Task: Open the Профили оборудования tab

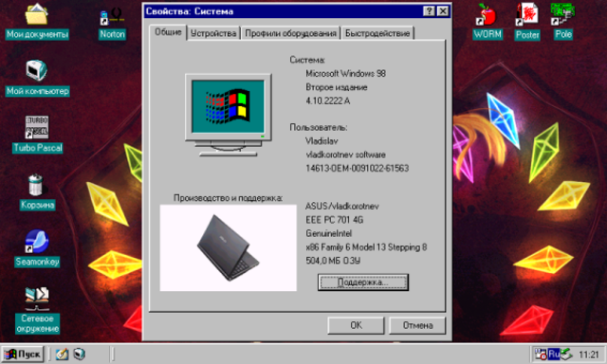Action: coord(291,33)
